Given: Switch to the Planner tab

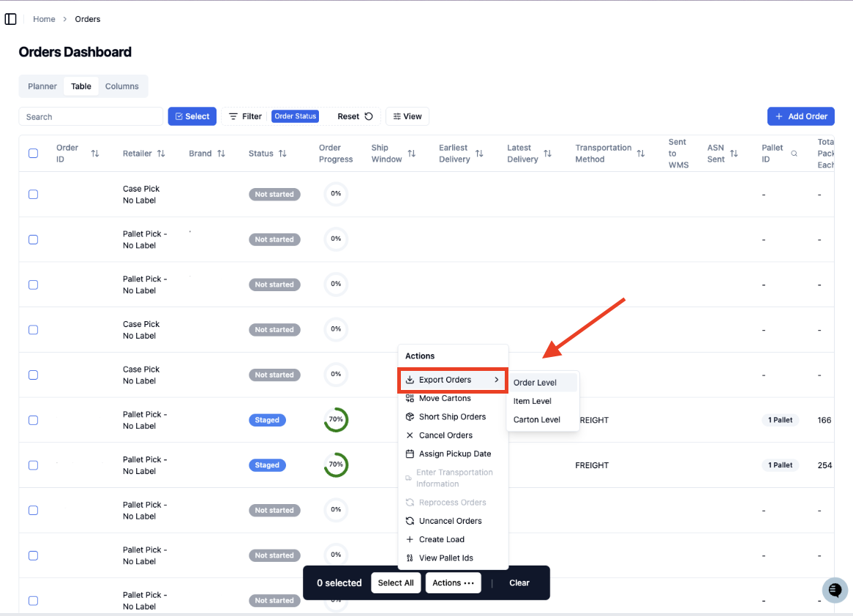Looking at the screenshot, I should click(42, 86).
